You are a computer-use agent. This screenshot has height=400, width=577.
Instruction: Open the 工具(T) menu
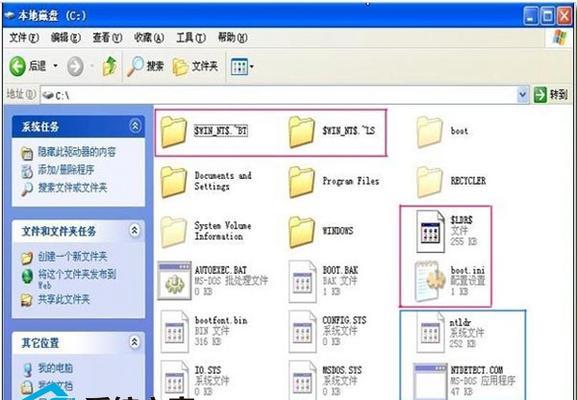coord(191,37)
